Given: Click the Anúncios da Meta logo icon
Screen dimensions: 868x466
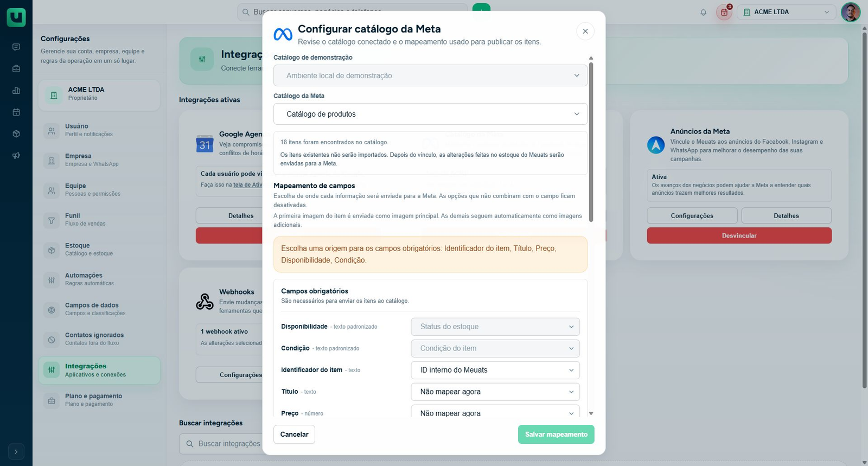Looking at the screenshot, I should point(656,145).
